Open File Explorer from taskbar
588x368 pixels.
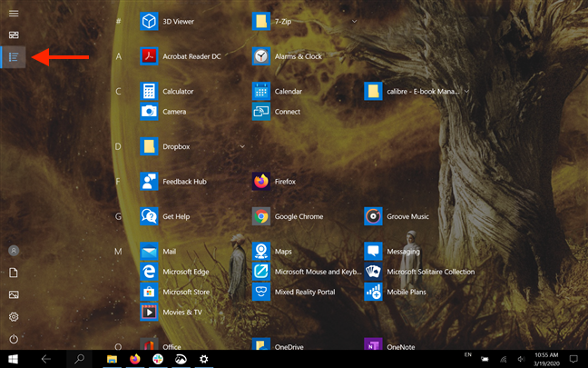tap(112, 359)
